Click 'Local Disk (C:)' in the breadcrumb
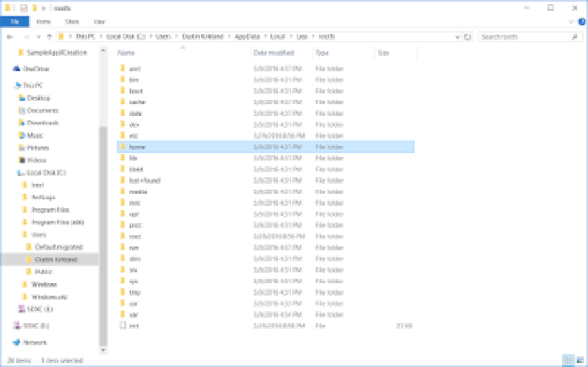The height and width of the screenshot is (367, 588). point(125,36)
